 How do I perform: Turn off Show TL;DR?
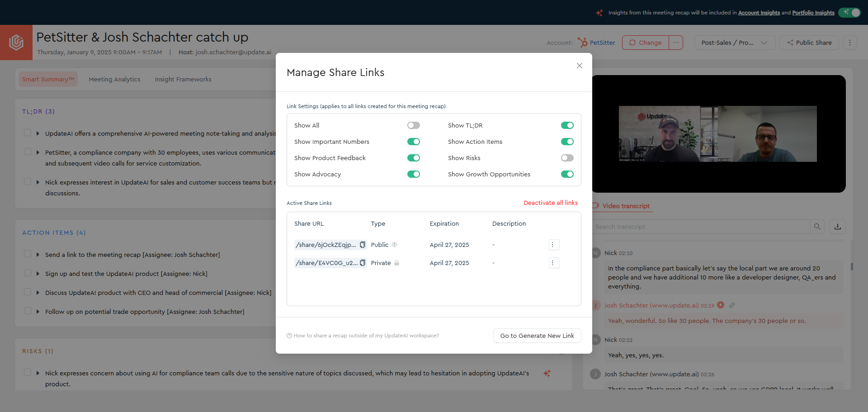pos(567,125)
